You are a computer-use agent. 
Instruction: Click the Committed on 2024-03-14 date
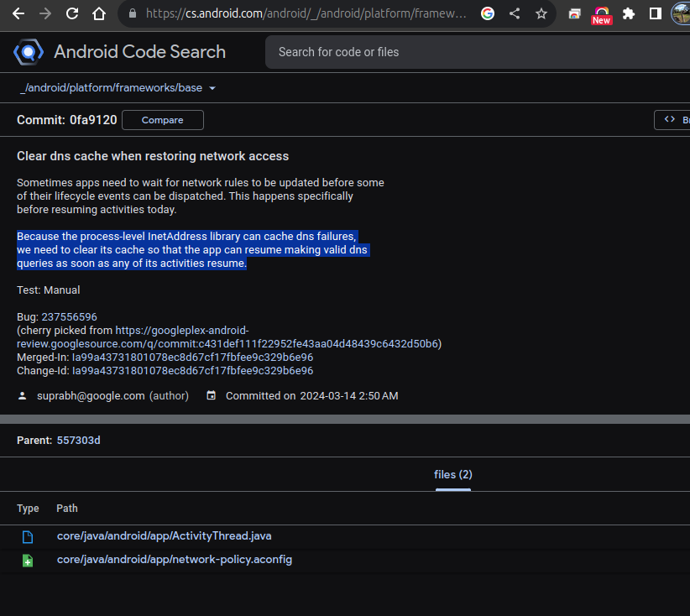[312, 396]
